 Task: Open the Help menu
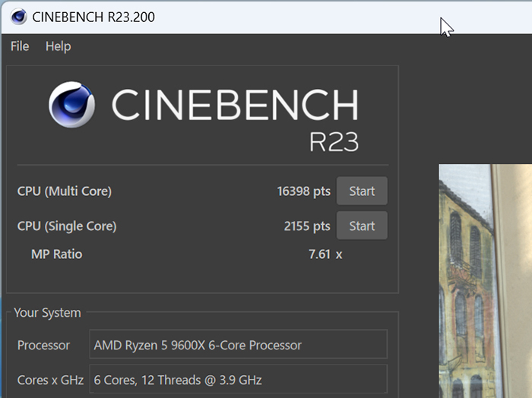[58, 46]
